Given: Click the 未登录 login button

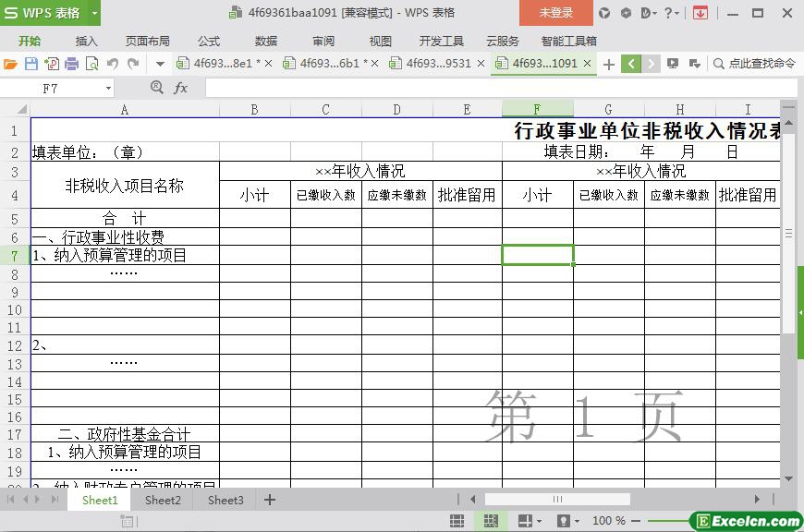Looking at the screenshot, I should point(555,13).
